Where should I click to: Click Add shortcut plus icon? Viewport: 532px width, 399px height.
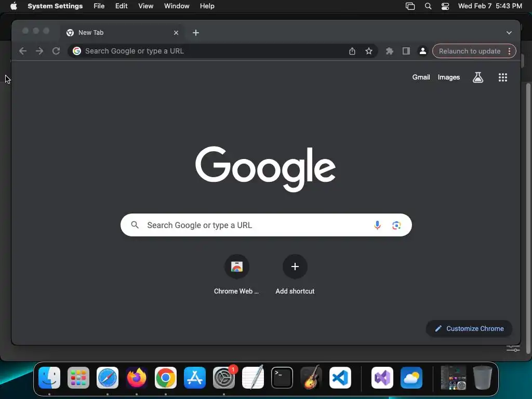pos(295,267)
